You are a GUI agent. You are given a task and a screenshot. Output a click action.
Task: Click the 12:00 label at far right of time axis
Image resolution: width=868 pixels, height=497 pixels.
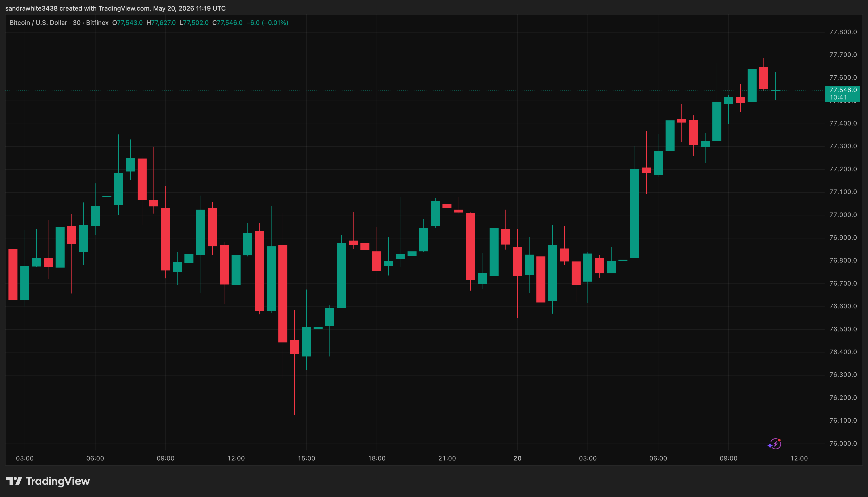[x=799, y=458]
